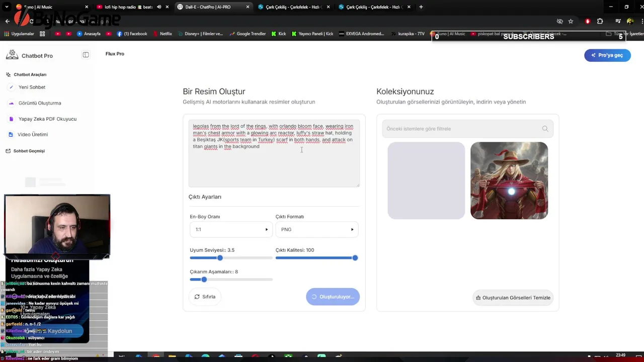The height and width of the screenshot is (362, 644).
Task: Click the Flux Pro model label
Action: 115,54
